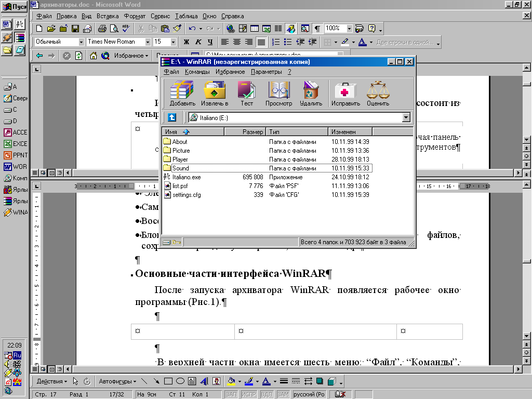The image size is (532, 399).
Task: Open the Действия dropdown in drawing toolbar
Action: [x=51, y=381]
